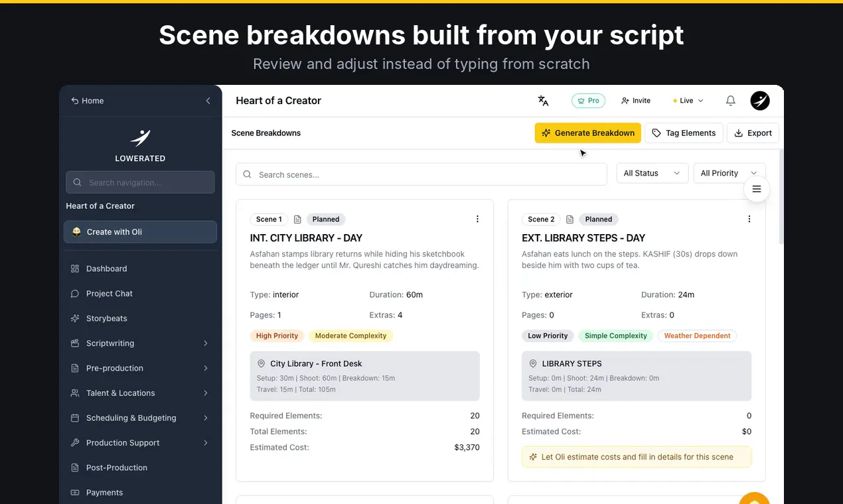Click the Weather Dependent tag
Image resolution: width=843 pixels, height=504 pixels.
pyautogui.click(x=697, y=336)
